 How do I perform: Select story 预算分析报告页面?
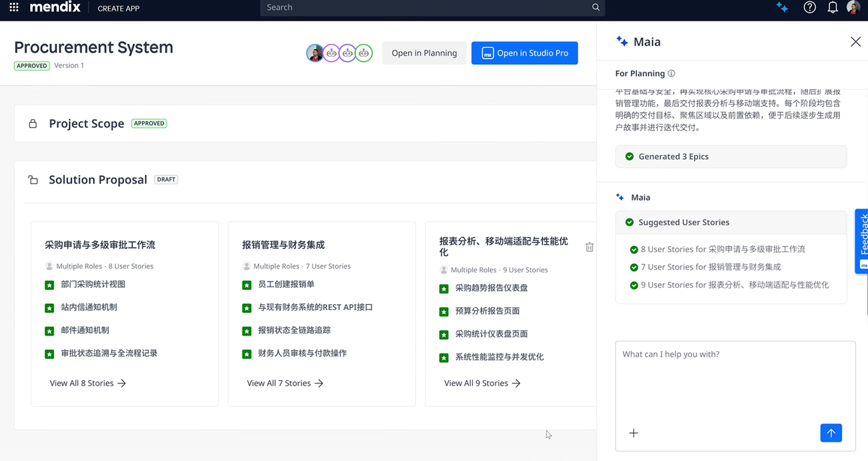[487, 311]
